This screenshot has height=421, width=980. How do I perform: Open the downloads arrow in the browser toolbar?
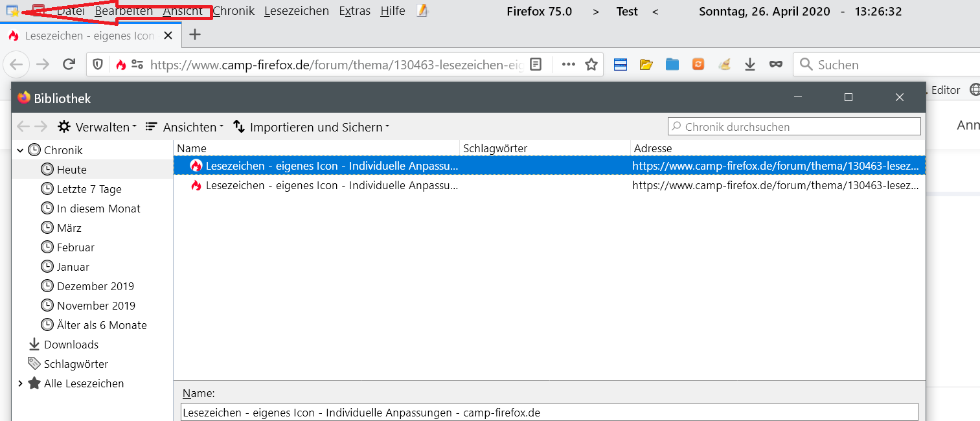750,64
